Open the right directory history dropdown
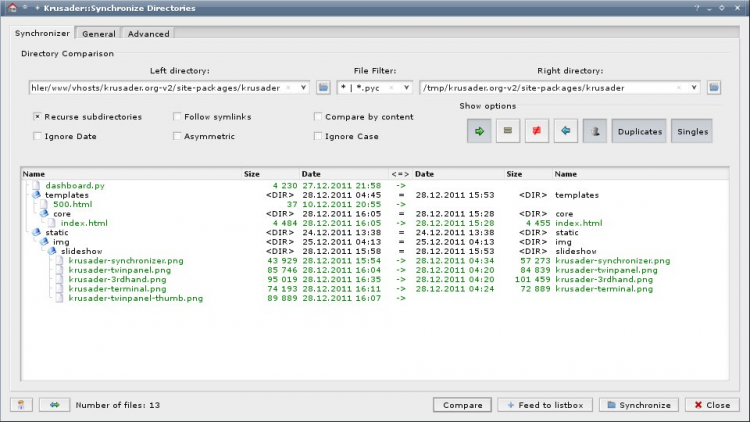Viewport: 750px width, 422px height. (694, 88)
